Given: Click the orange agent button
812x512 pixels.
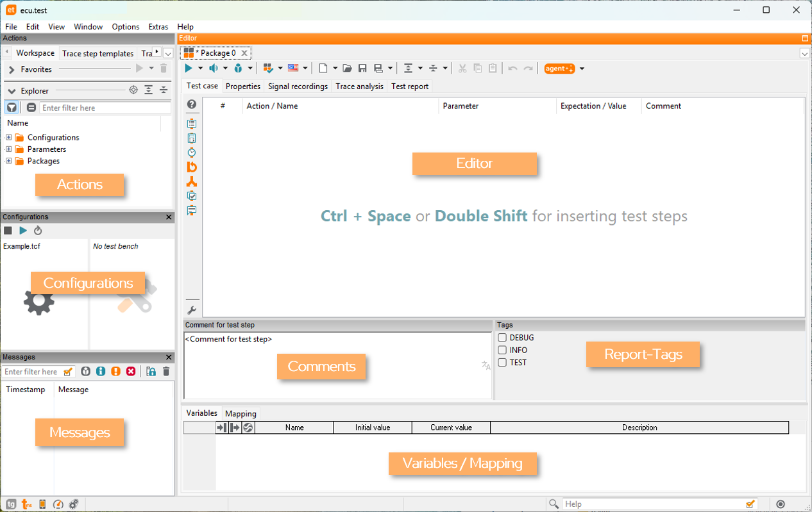Looking at the screenshot, I should click(559, 69).
